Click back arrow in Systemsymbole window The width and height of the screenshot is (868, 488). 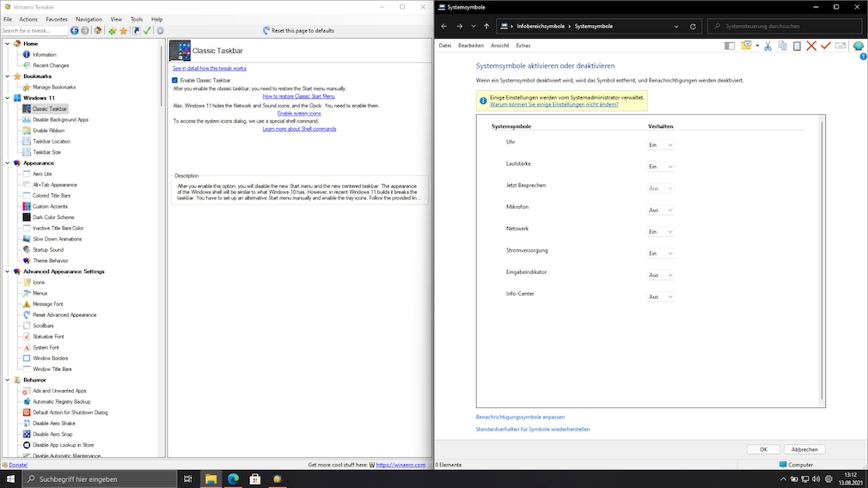click(x=444, y=26)
